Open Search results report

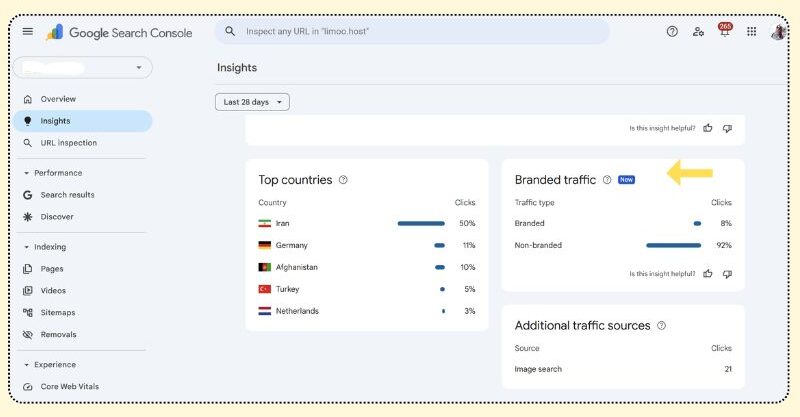pos(83,195)
